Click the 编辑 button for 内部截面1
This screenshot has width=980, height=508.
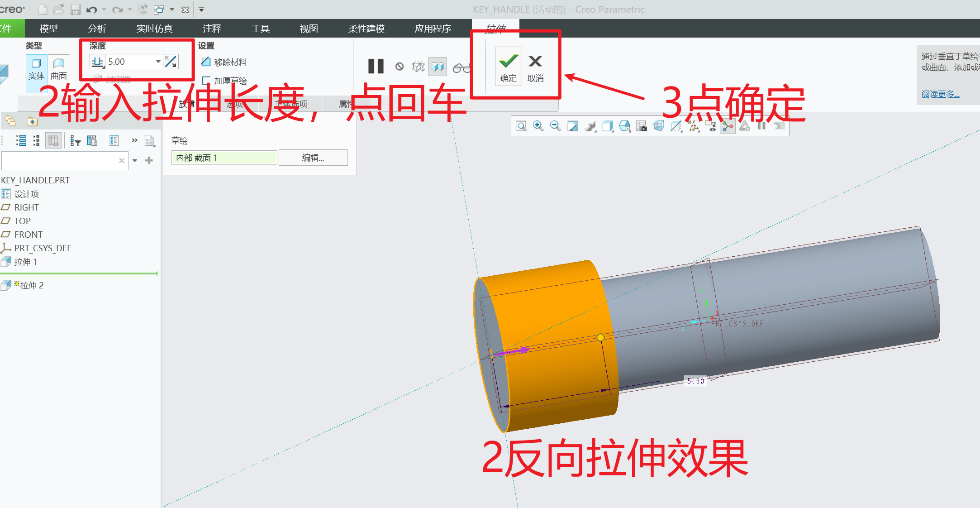(313, 158)
